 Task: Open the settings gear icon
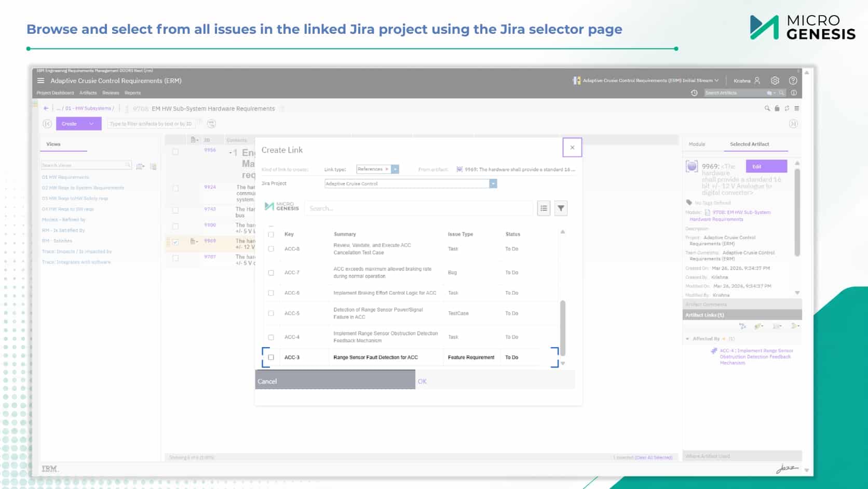pos(775,81)
